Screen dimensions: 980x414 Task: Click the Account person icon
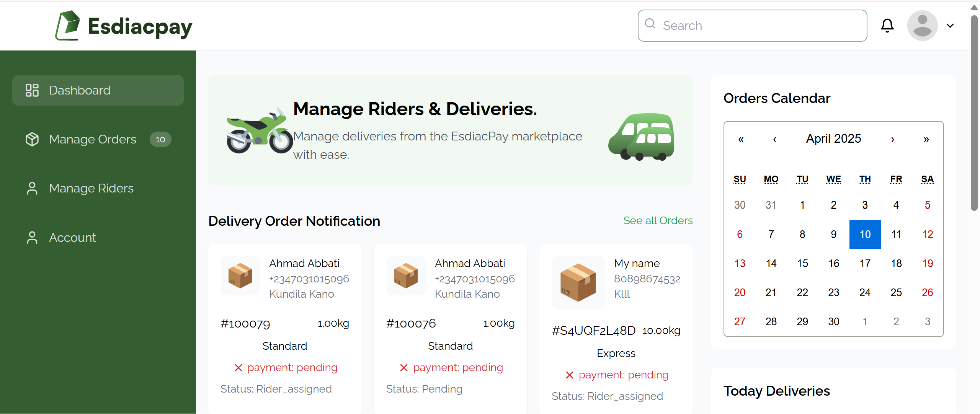(x=32, y=237)
